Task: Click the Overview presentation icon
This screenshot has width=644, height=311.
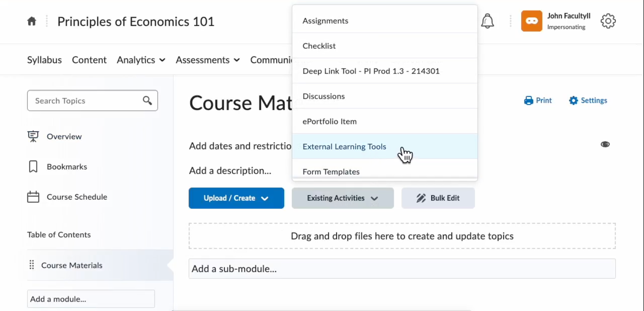Action: [x=33, y=136]
